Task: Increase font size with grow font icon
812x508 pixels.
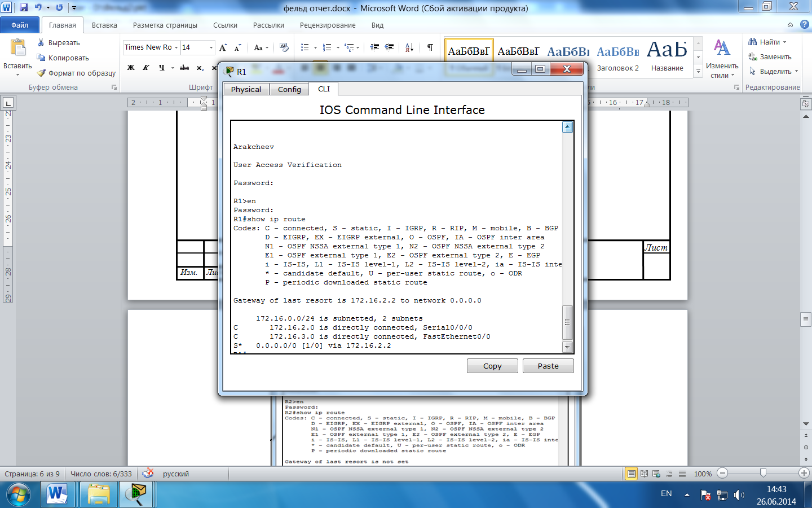Action: [223, 47]
